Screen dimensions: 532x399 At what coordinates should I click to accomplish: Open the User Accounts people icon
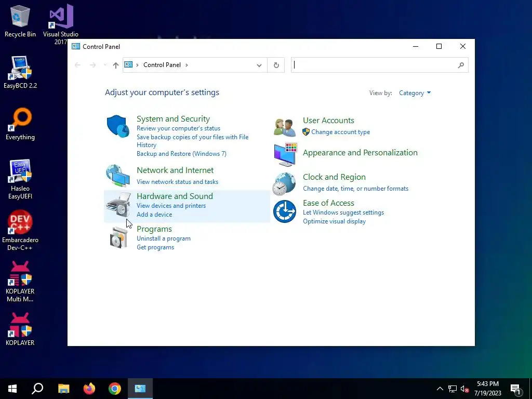click(x=284, y=127)
